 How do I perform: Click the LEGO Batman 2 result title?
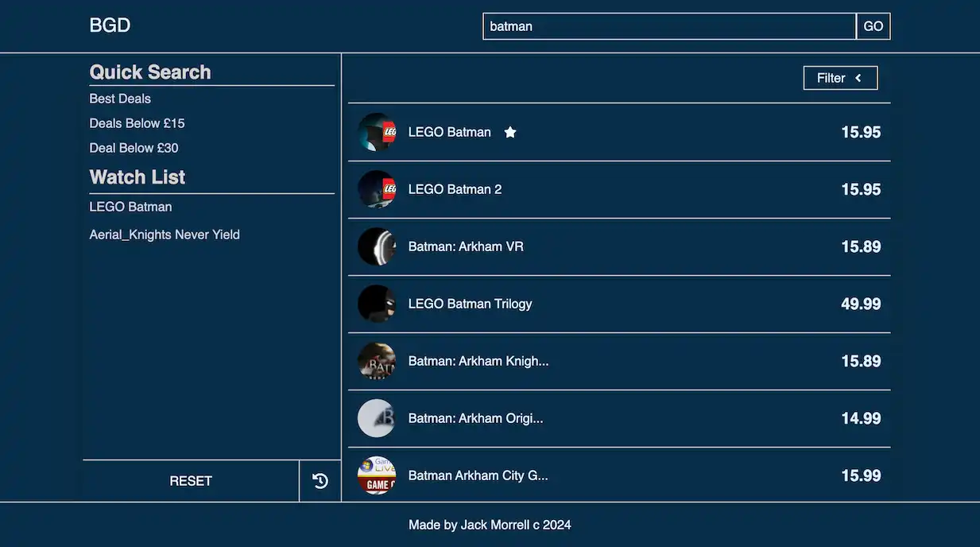[x=455, y=189]
